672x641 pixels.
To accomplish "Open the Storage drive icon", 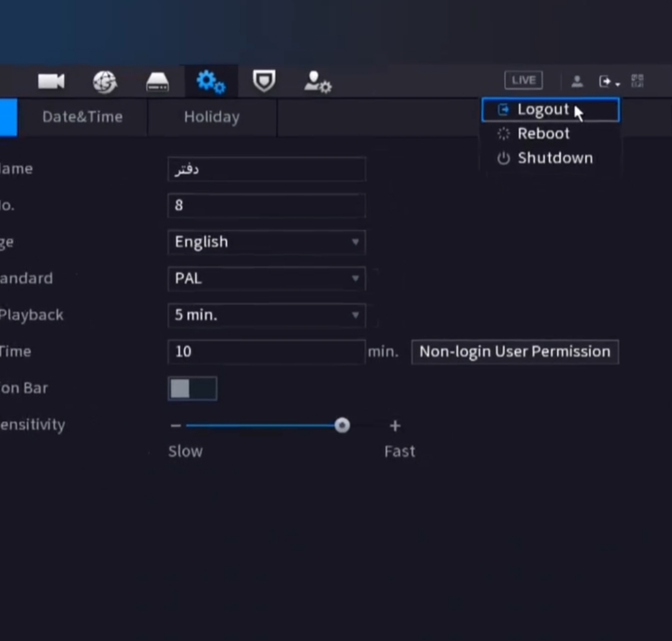I will pyautogui.click(x=157, y=82).
